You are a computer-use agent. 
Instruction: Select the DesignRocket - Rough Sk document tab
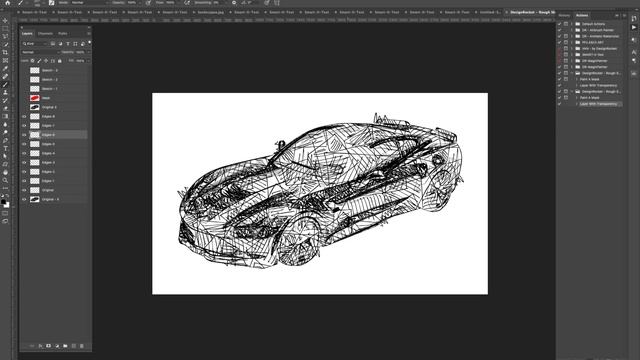[x=532, y=12]
